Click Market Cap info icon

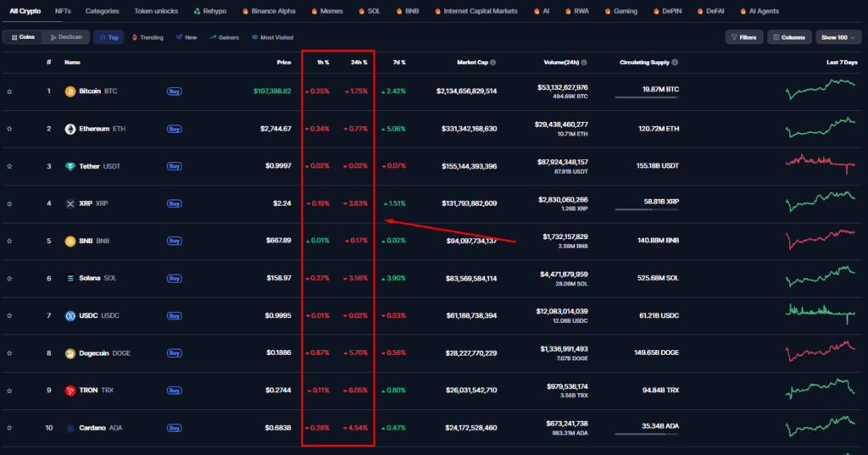click(x=493, y=63)
